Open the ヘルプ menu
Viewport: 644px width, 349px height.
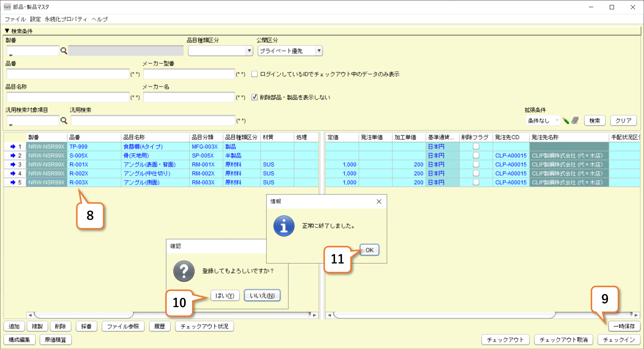pyautogui.click(x=100, y=19)
